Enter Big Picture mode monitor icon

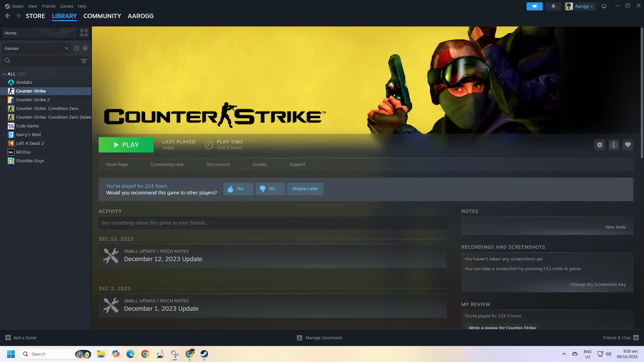click(x=604, y=6)
